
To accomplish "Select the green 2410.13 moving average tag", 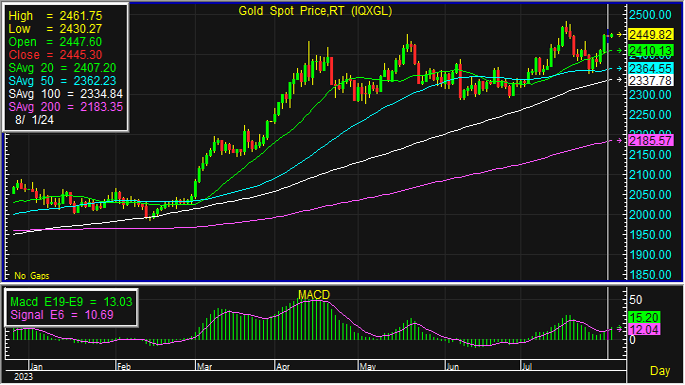I will 650,51.
